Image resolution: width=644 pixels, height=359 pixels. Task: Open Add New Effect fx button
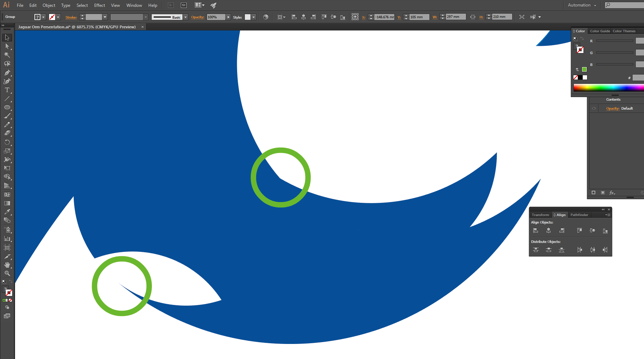(612, 193)
